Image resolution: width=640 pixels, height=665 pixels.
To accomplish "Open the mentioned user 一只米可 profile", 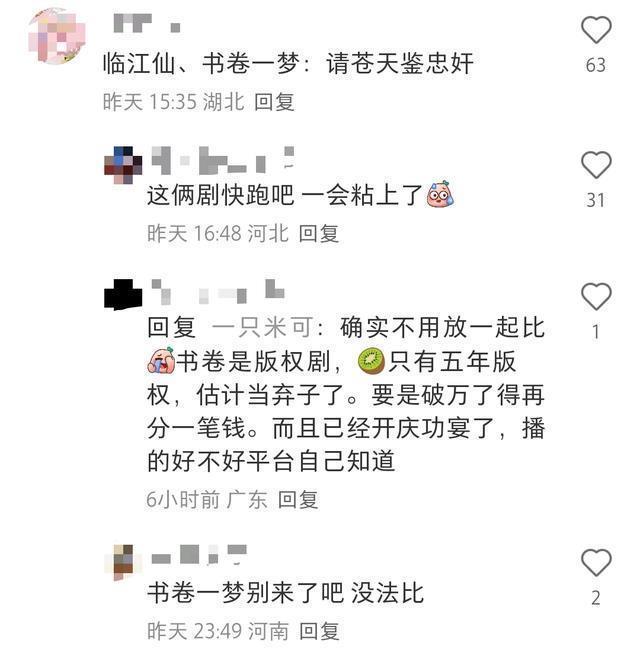I will click(x=263, y=327).
